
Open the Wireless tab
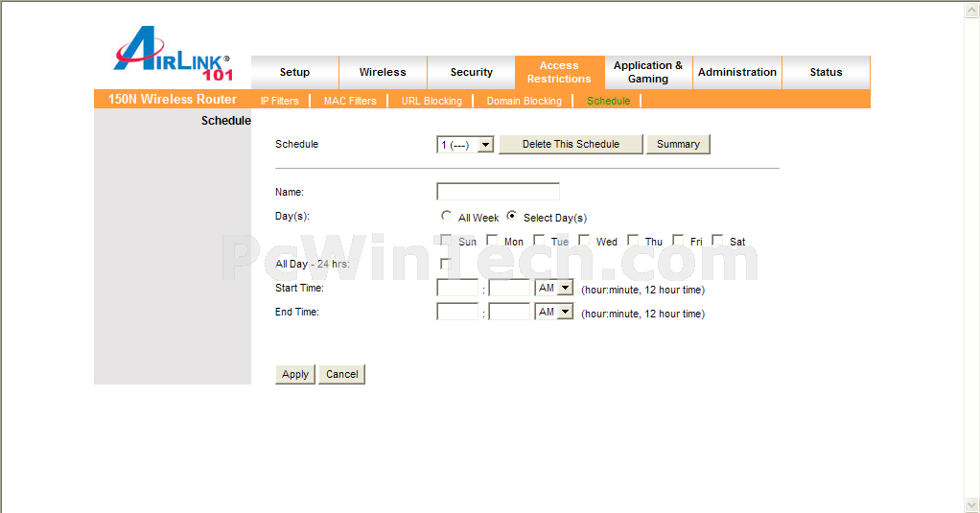coord(383,73)
